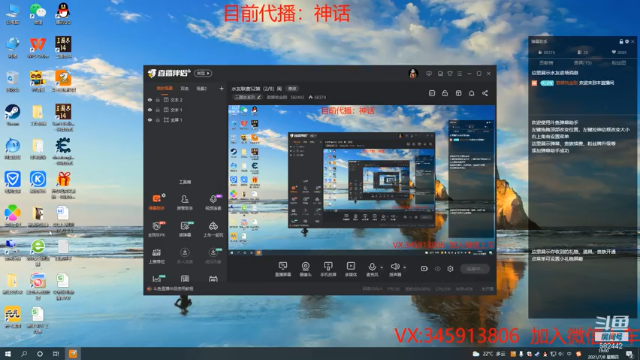Select the WeChat desktop icon

pyautogui.click(x=38, y=13)
